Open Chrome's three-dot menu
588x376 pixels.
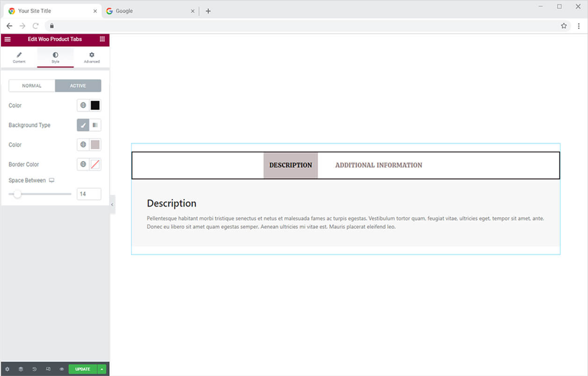(579, 26)
